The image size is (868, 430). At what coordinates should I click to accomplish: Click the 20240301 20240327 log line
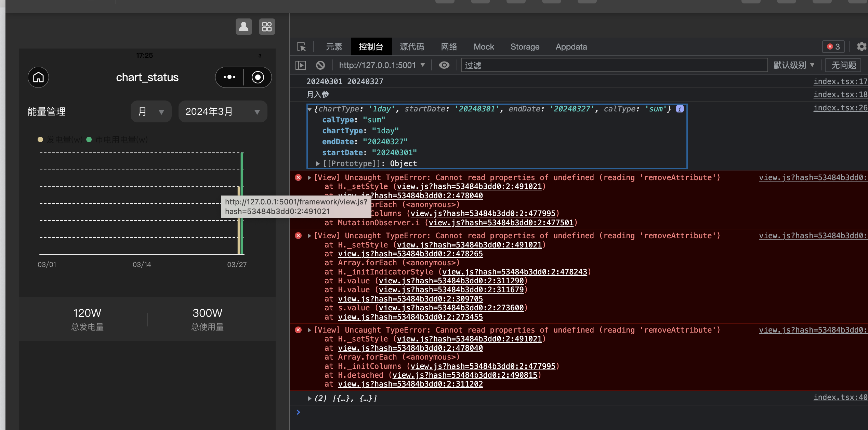[345, 81]
